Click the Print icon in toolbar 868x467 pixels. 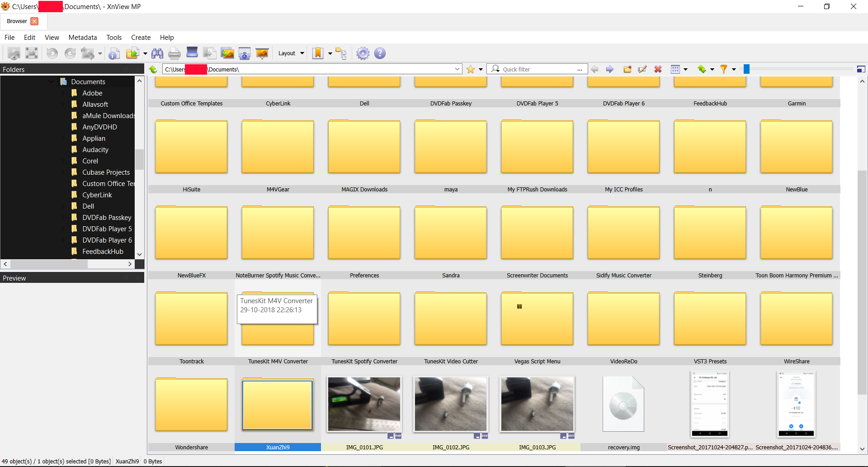[x=175, y=53]
